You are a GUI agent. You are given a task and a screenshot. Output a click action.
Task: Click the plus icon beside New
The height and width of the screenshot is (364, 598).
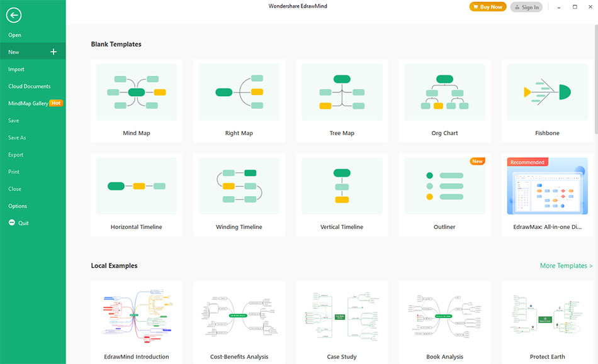tap(54, 52)
